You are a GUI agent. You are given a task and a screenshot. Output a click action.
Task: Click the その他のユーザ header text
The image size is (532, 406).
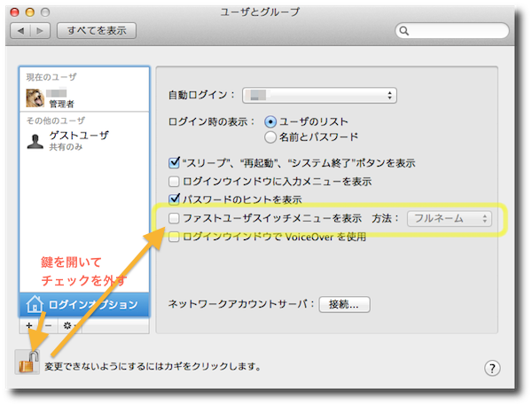[56, 121]
